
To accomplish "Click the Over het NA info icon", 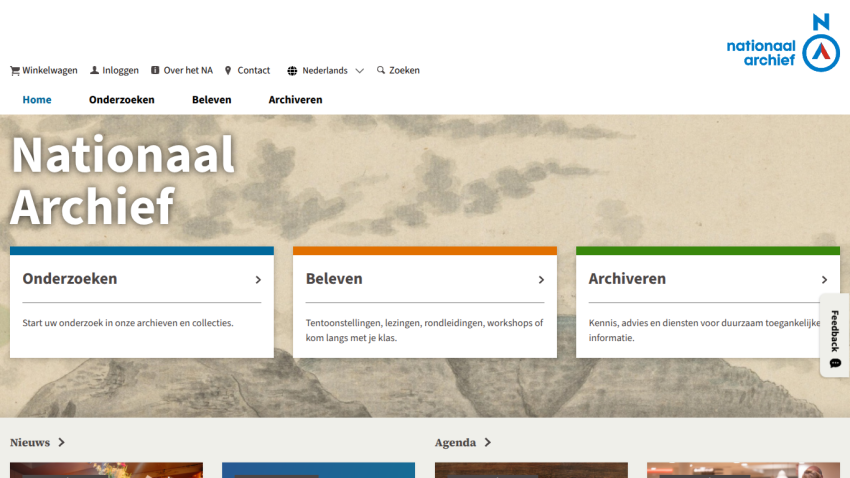I will [155, 70].
